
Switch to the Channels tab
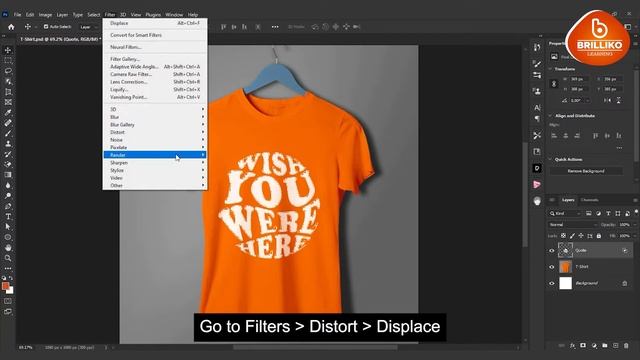pyautogui.click(x=589, y=200)
